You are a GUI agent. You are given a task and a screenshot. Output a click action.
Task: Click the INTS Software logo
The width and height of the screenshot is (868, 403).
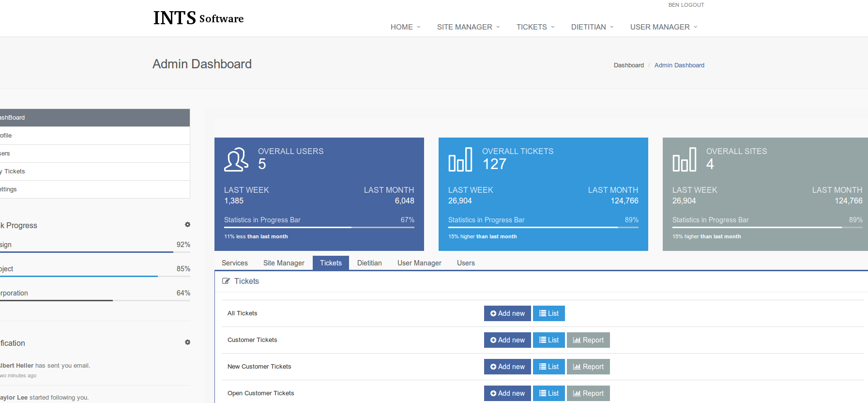pyautogui.click(x=198, y=18)
